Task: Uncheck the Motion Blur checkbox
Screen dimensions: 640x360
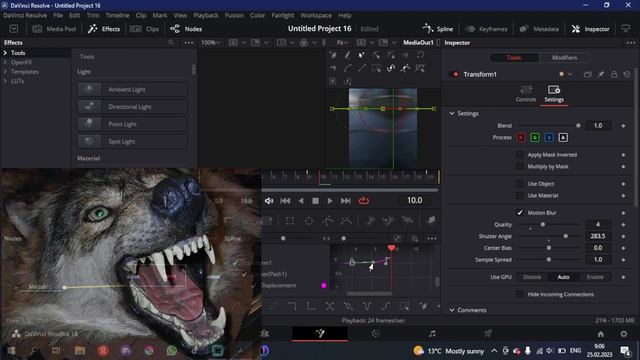Action: (520, 213)
